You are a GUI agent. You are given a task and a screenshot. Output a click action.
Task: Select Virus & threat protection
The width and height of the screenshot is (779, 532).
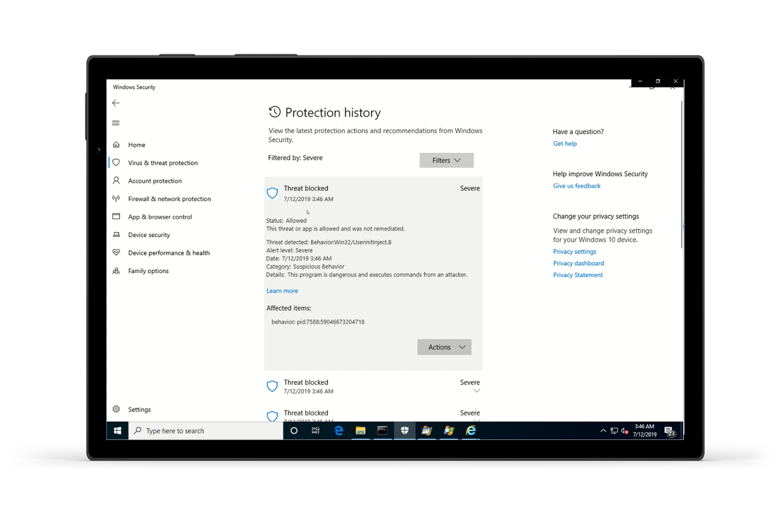(x=163, y=163)
